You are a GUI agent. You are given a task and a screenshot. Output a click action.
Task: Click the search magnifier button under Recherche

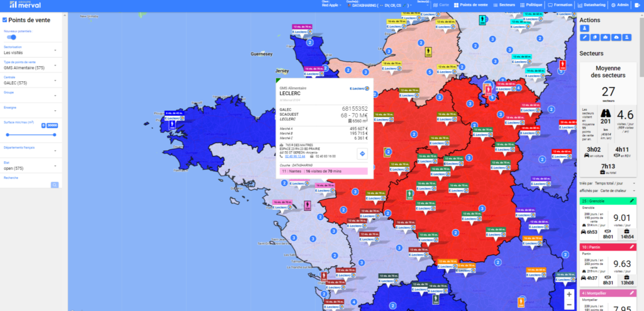click(55, 184)
